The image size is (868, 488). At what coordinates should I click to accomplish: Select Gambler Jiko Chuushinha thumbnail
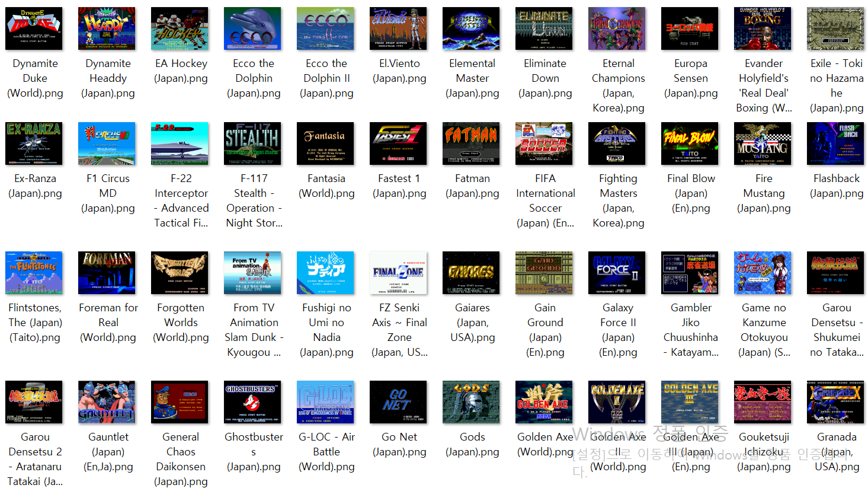pyautogui.click(x=690, y=273)
